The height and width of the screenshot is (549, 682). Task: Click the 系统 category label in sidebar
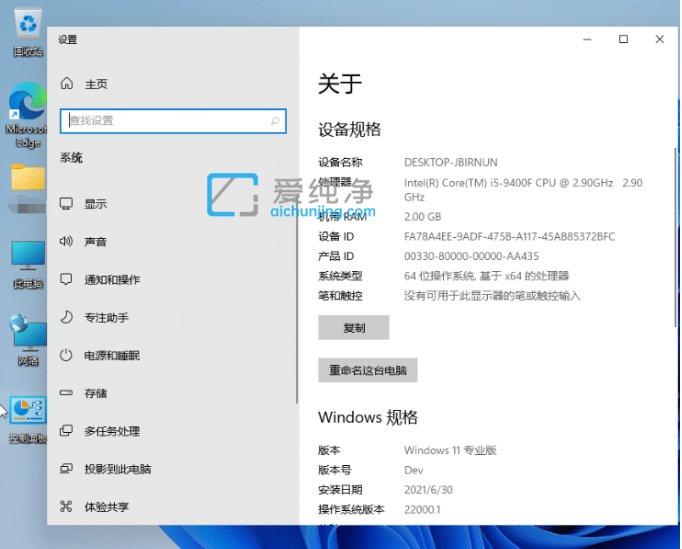(71, 157)
